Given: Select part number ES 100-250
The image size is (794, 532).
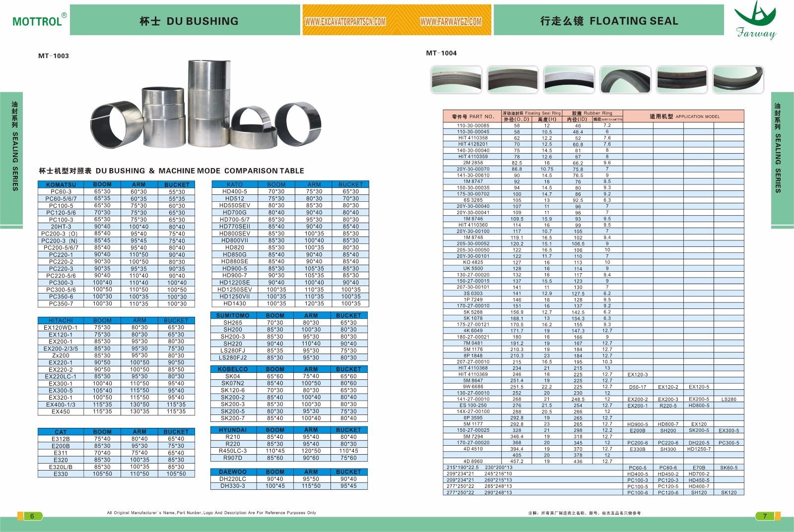Looking at the screenshot, I should (x=473, y=406).
